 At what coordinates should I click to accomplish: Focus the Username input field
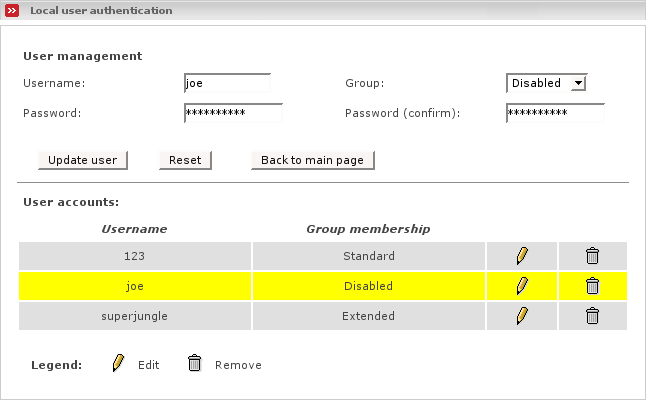coord(227,83)
